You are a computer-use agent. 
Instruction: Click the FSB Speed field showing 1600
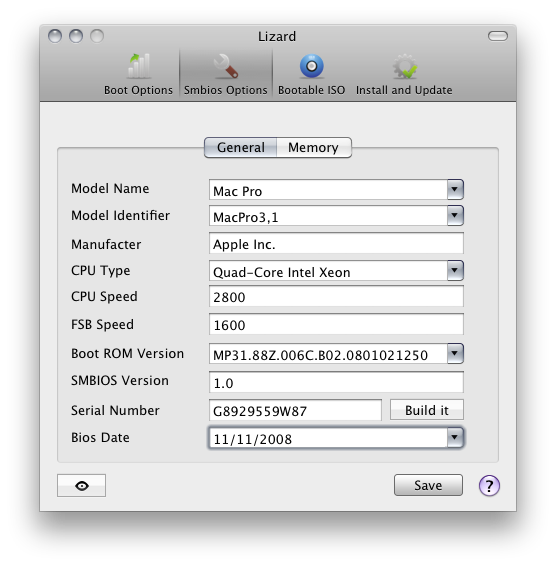click(336, 324)
